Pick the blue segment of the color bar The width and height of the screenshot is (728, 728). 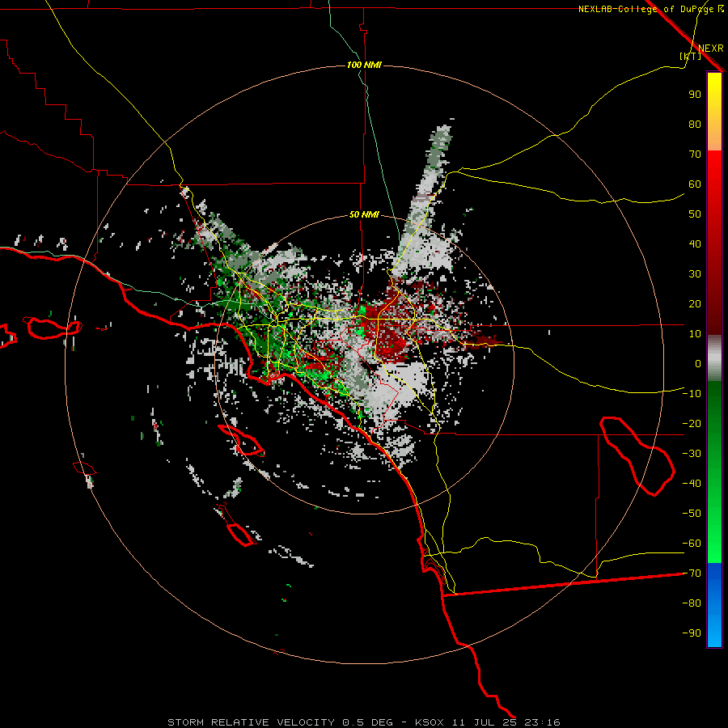tap(714, 605)
